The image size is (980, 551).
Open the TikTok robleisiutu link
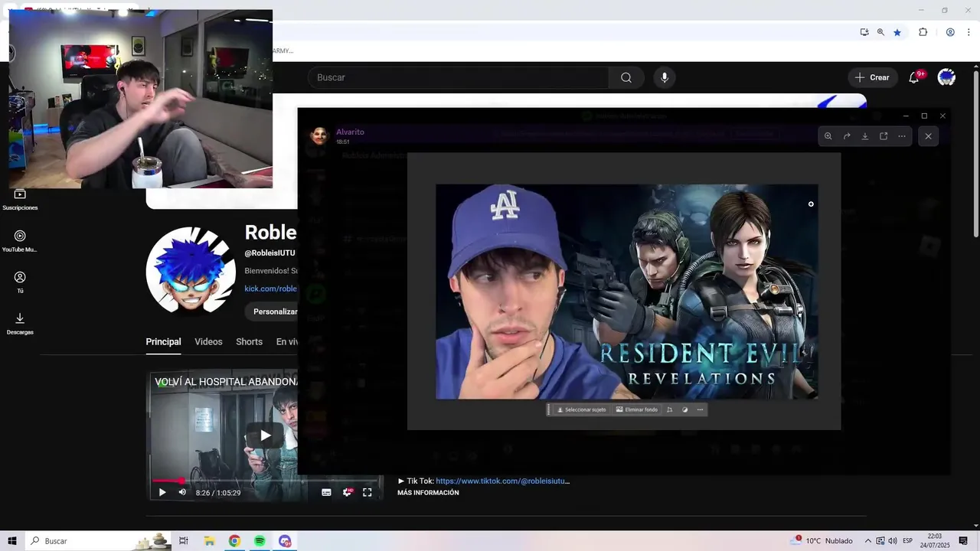coord(502,481)
